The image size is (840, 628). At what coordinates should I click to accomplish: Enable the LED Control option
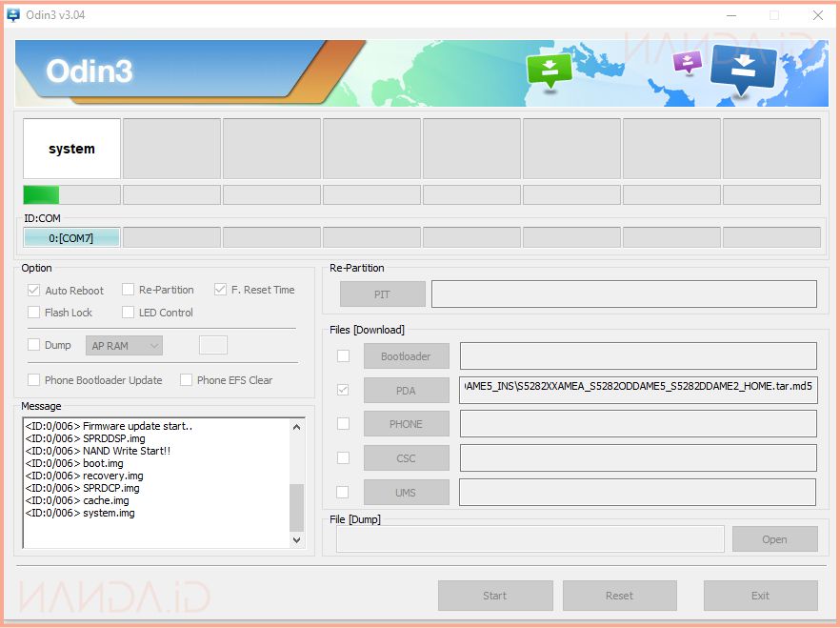[x=129, y=313]
